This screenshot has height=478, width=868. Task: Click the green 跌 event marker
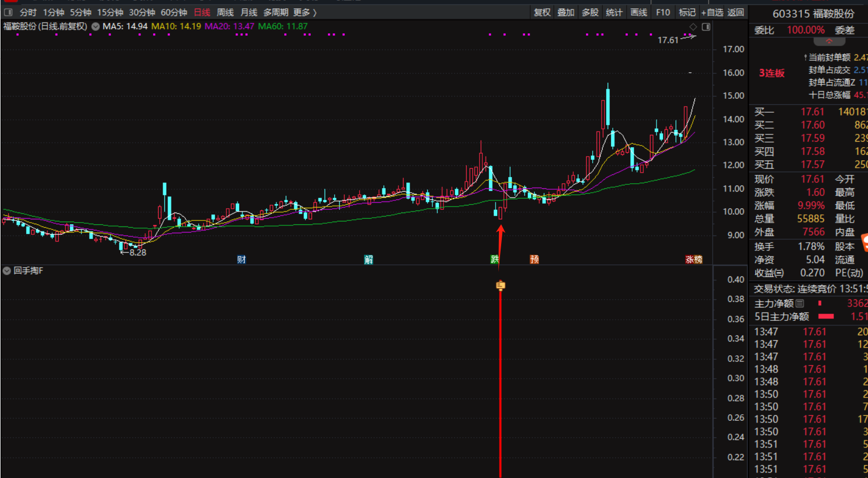(x=494, y=259)
